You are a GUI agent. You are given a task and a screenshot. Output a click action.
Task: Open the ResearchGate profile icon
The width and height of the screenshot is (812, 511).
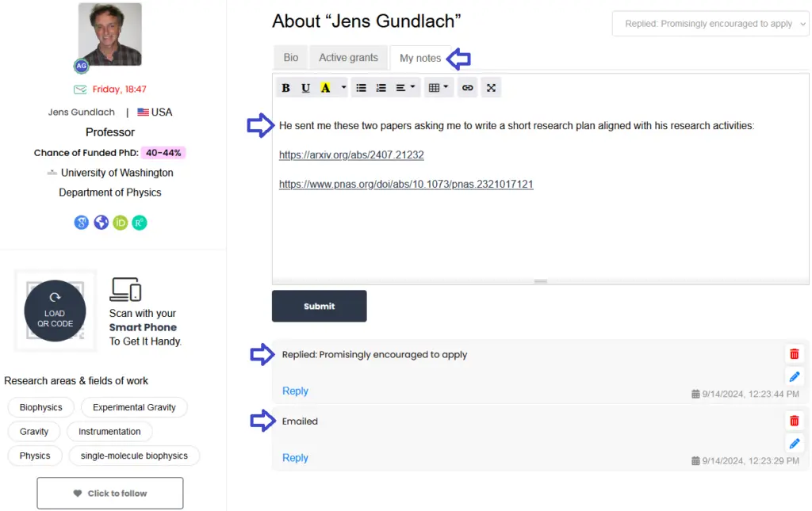tap(140, 223)
